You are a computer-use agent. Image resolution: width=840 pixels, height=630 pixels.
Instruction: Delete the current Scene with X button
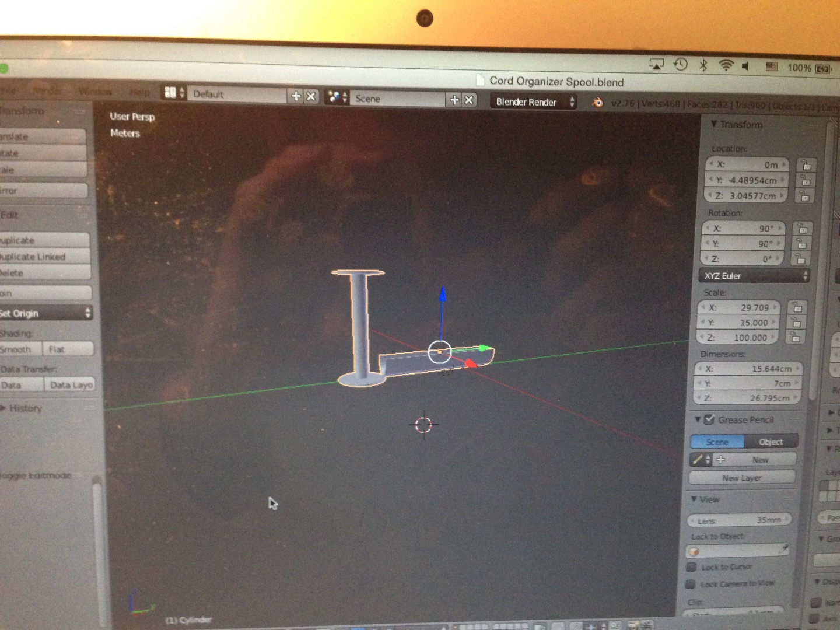click(x=469, y=100)
